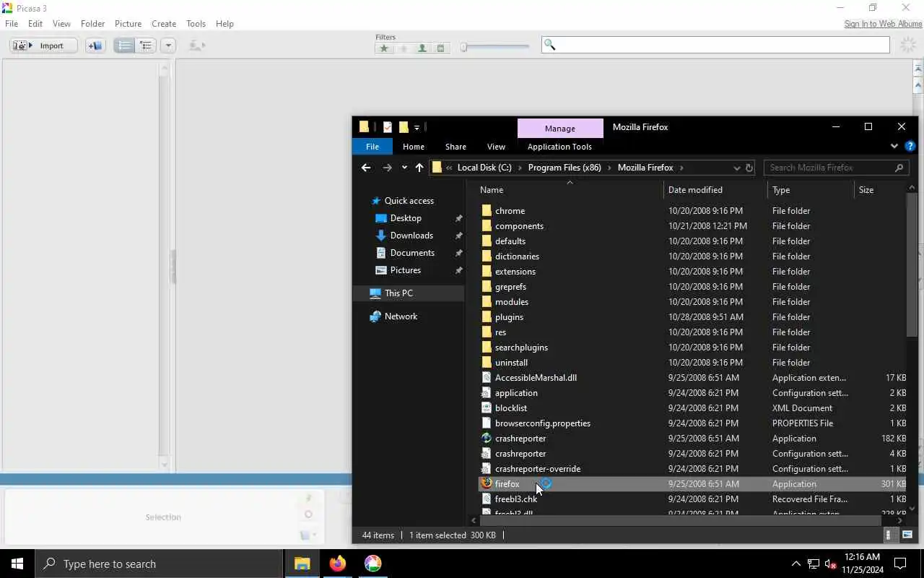Select Pictures in navigation pane
The image size is (924, 578).
pos(405,270)
